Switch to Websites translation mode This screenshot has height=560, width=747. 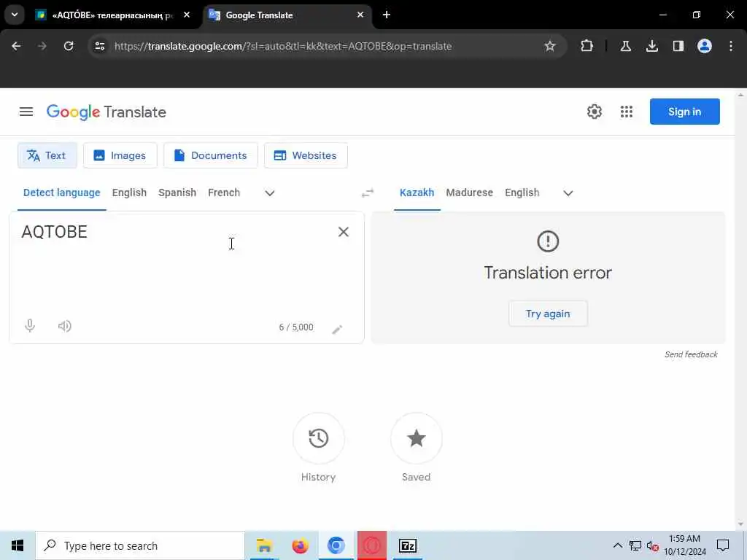[306, 155]
